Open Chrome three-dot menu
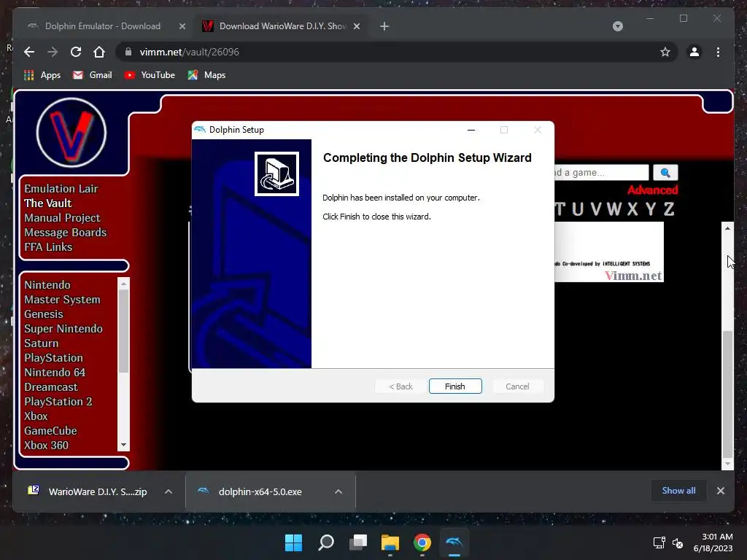This screenshot has height=560, width=747. pos(718,52)
